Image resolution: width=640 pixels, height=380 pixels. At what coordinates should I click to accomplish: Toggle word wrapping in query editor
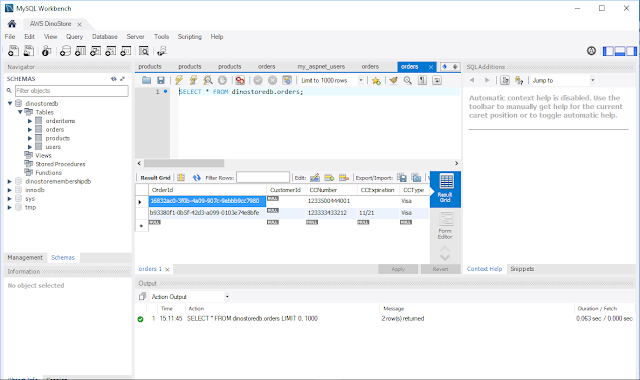pos(437,80)
